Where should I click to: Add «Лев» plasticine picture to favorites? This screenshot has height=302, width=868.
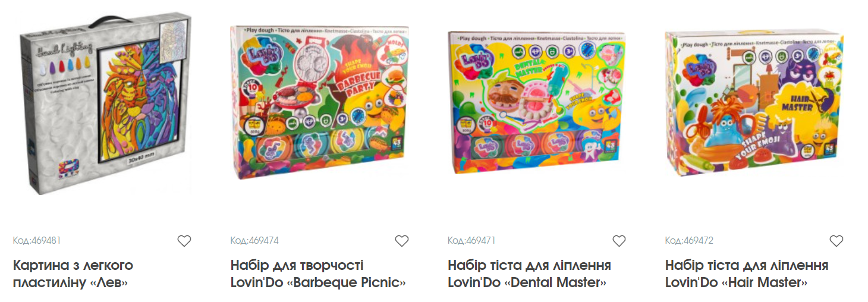click(184, 241)
